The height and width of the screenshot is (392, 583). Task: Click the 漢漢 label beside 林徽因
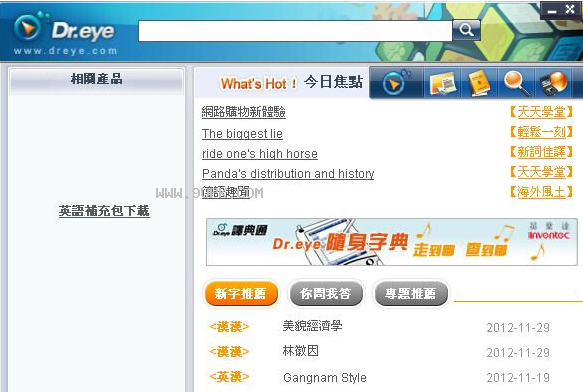click(229, 351)
